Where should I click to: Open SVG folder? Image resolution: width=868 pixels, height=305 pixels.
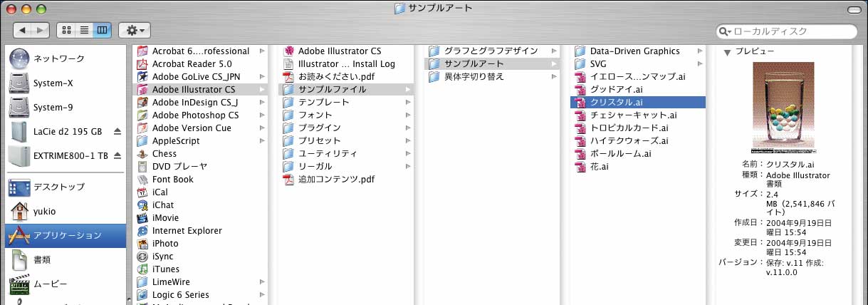click(638, 64)
